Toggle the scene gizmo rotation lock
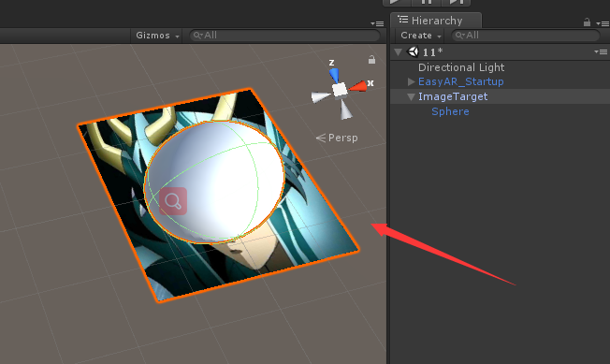 [x=372, y=60]
